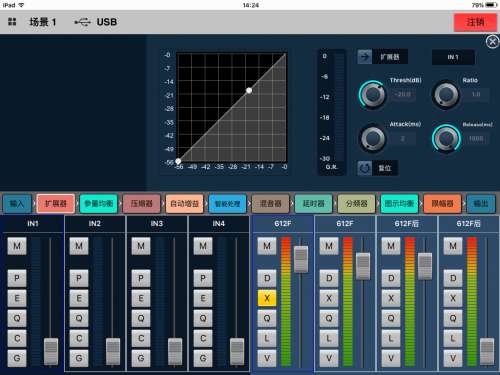500x375 pixels.
Task: Mute channel IN4 with its M button
Action: point(203,246)
